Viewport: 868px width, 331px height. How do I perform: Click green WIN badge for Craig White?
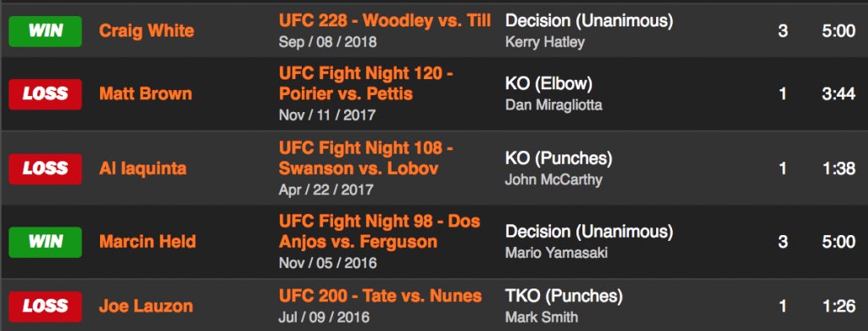pos(46,31)
